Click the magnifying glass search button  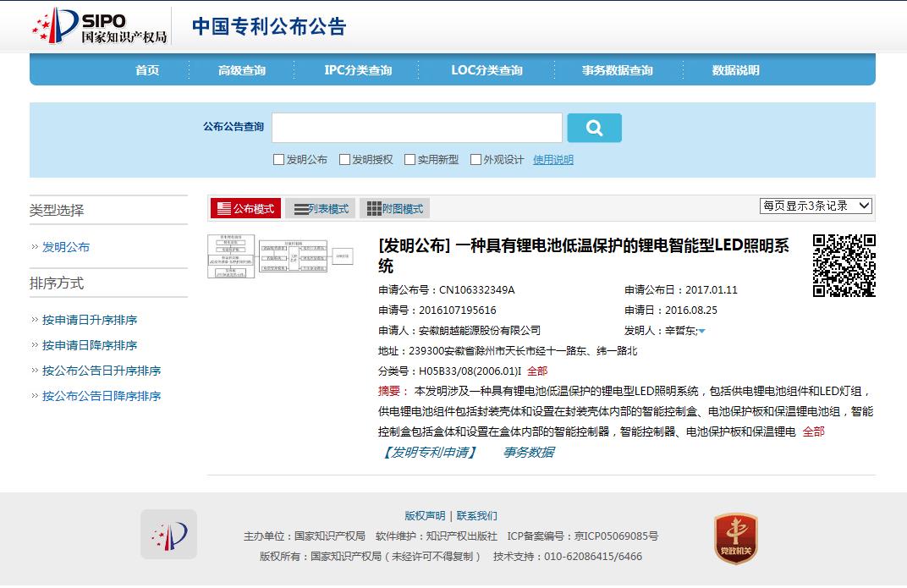pyautogui.click(x=594, y=128)
